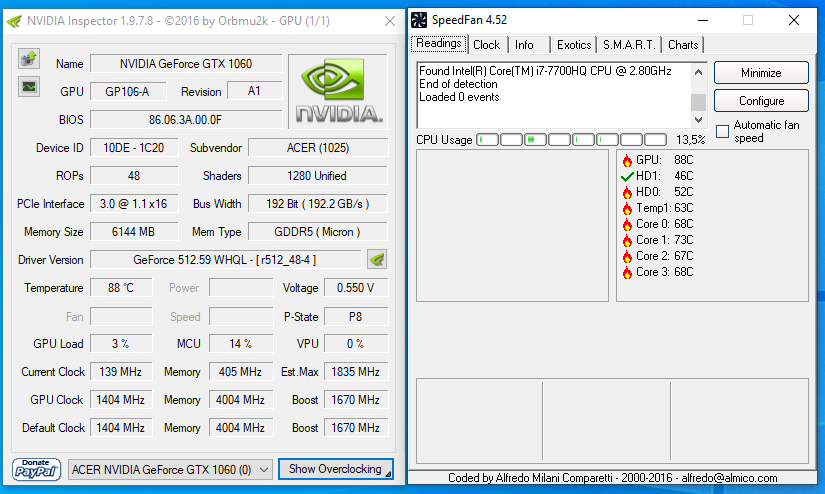Click Show Overclocking button
This screenshot has width=825, height=494.
(x=335, y=469)
